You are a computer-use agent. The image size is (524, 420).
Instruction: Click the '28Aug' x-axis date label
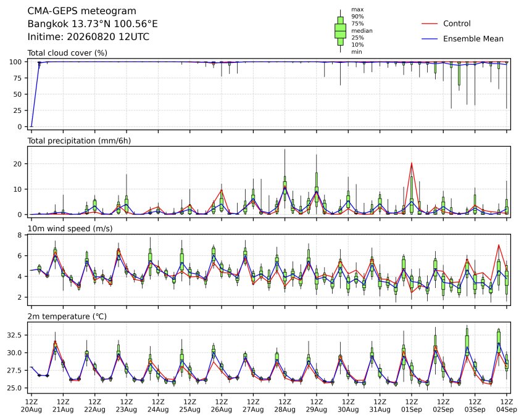tap(285, 410)
